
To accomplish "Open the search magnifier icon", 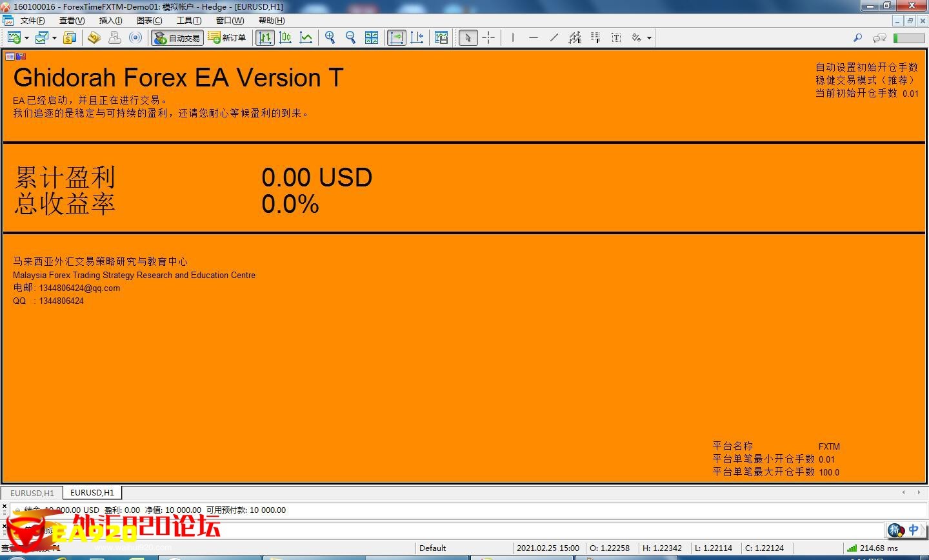I will (x=857, y=38).
